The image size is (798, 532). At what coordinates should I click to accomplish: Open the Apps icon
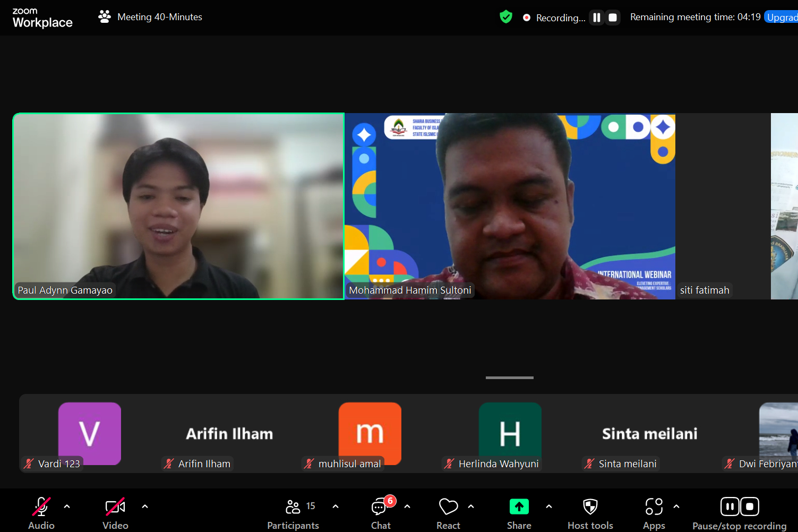click(654, 507)
